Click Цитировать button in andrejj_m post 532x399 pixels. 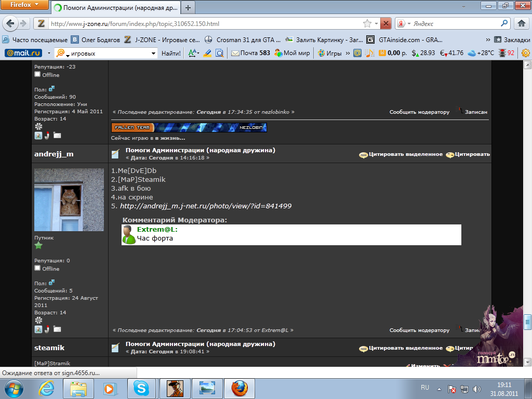(468, 154)
